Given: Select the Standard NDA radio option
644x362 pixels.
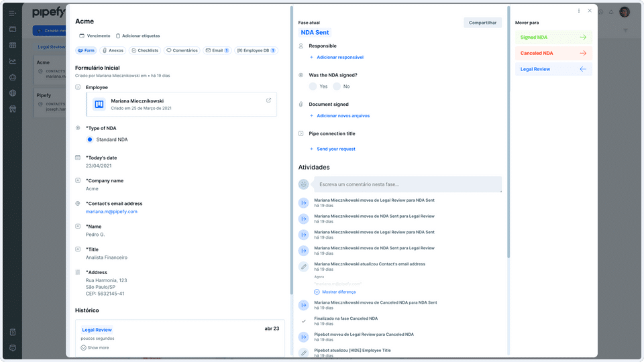Looking at the screenshot, I should tap(89, 139).
